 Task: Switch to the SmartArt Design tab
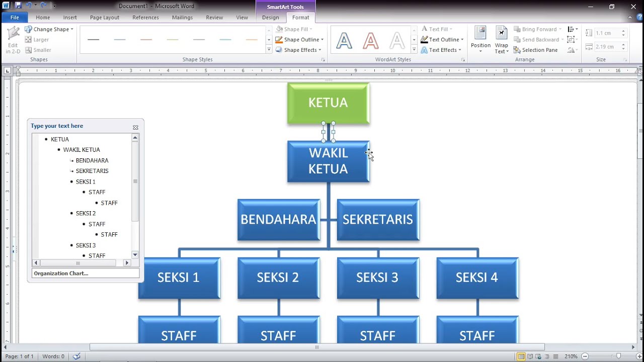pos(270,18)
